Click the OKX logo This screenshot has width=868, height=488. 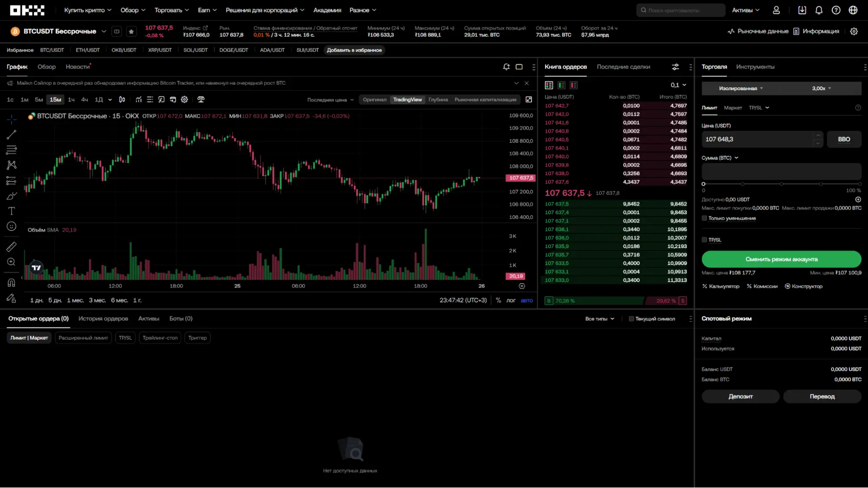[27, 10]
